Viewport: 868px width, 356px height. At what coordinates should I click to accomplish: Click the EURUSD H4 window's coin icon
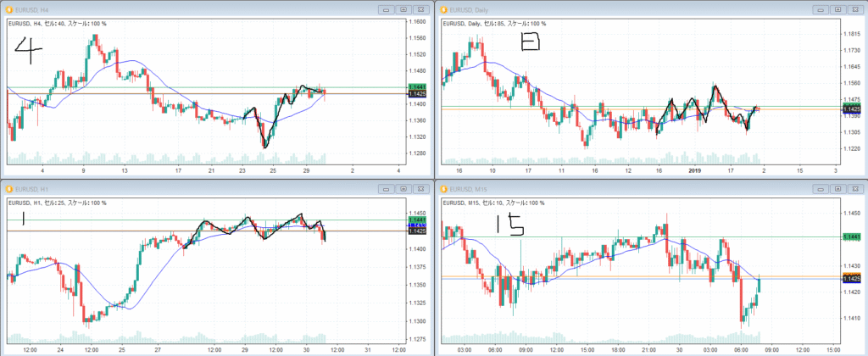pos(7,8)
